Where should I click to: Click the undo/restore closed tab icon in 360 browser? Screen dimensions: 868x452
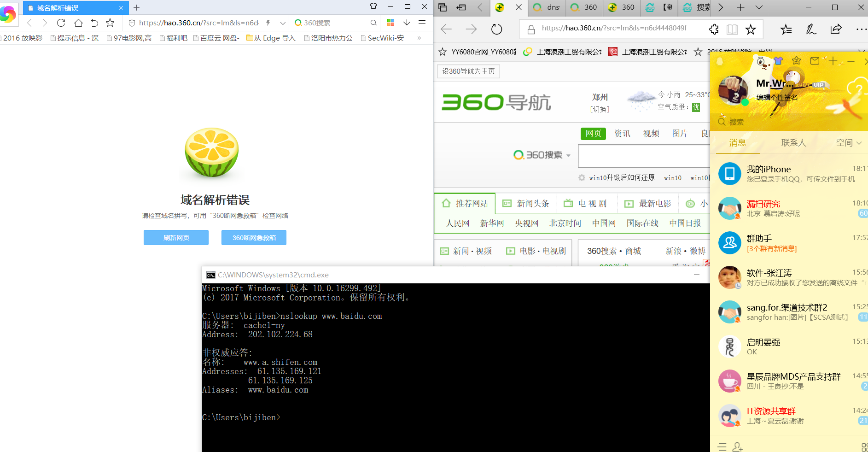coord(94,23)
